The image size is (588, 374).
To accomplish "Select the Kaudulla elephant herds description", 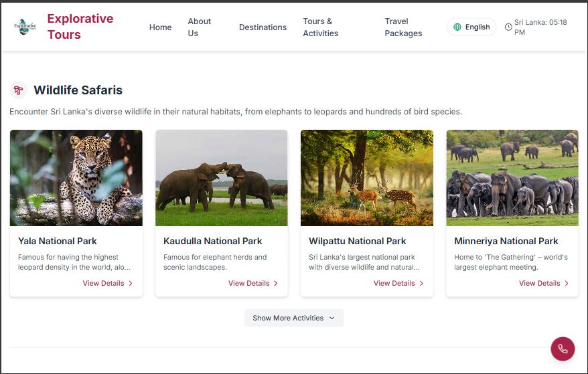I will tap(215, 262).
